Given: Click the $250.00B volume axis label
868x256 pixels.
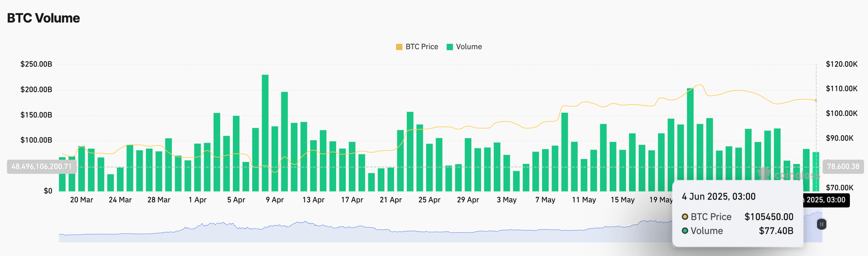Looking at the screenshot, I should tap(37, 64).
